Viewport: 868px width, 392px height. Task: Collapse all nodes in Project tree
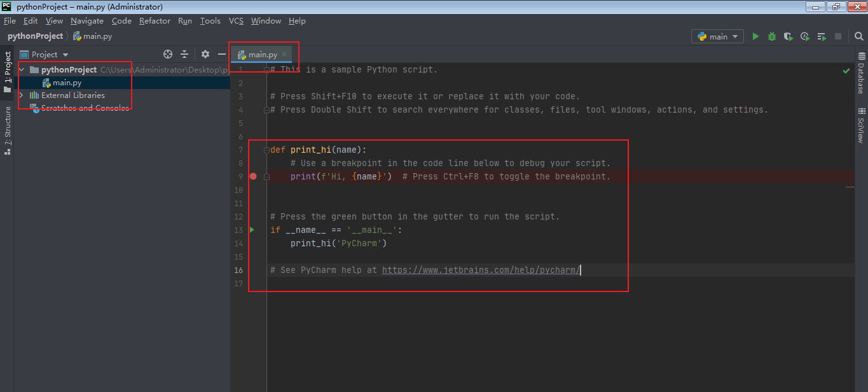click(183, 55)
